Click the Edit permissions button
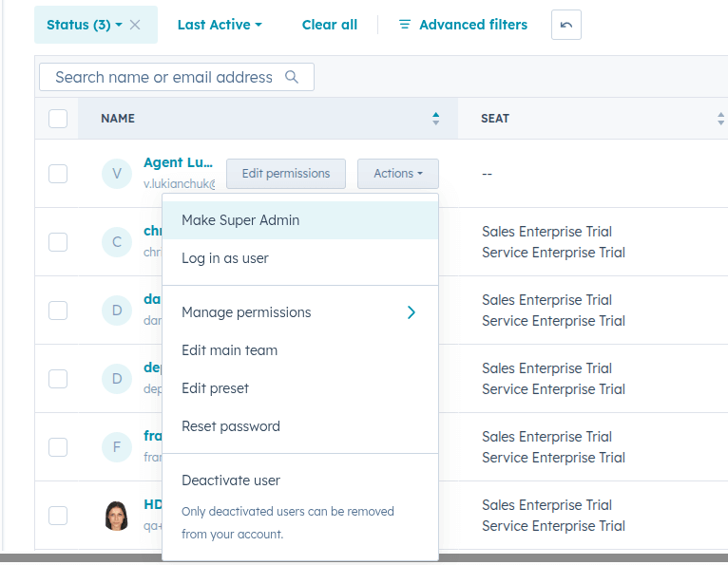 [286, 174]
